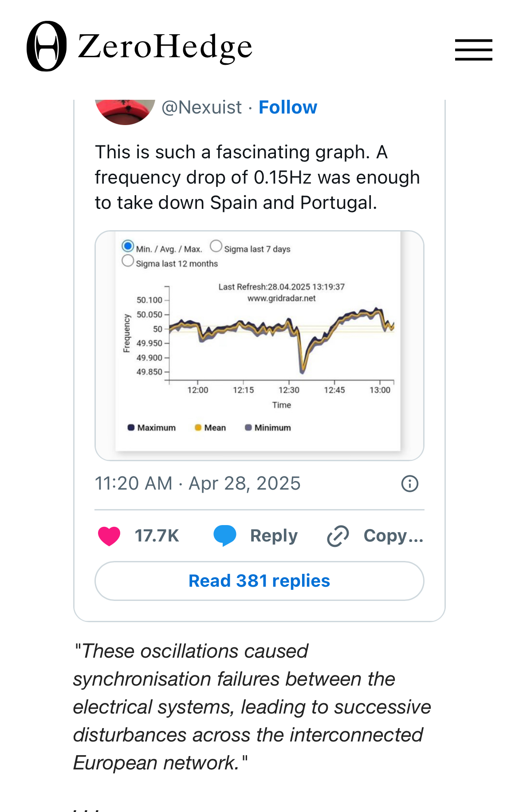Screen dimensions: 519x812
Task: Click the Follow link
Action: (288, 107)
